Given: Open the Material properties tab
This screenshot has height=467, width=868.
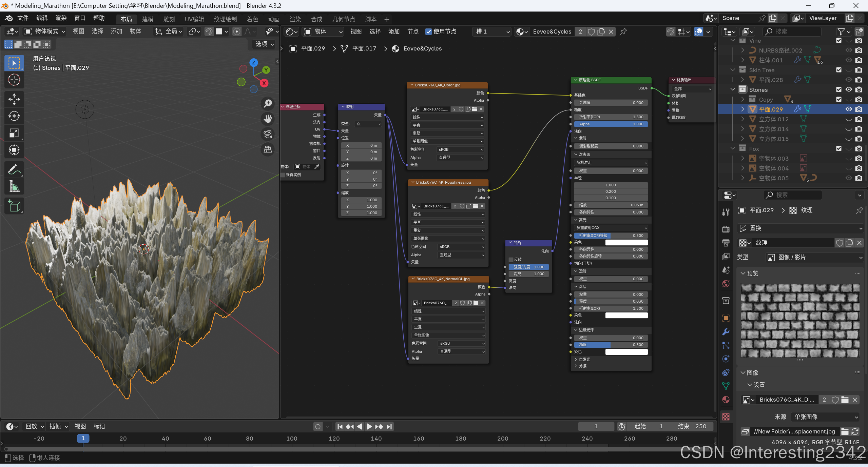Looking at the screenshot, I should pos(726,400).
